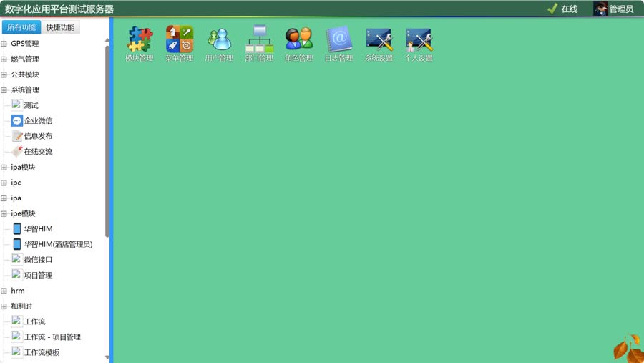
Task: Open the 部门管理 org chart icon
Action: [x=259, y=39]
